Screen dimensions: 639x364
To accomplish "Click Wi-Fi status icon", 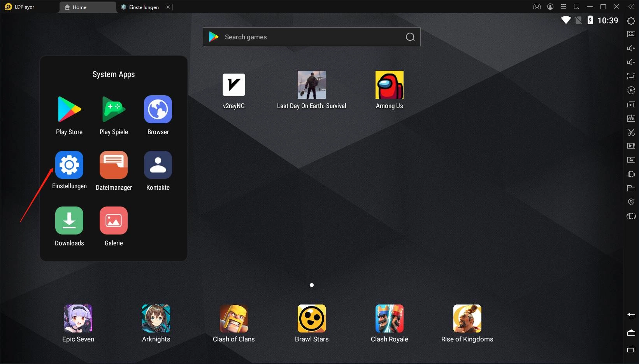I will pyautogui.click(x=566, y=20).
